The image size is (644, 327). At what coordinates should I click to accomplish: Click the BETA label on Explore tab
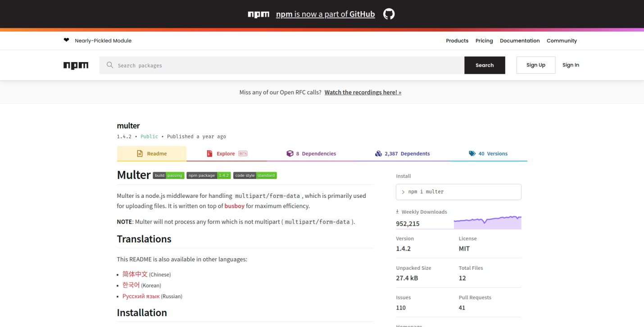pos(243,153)
